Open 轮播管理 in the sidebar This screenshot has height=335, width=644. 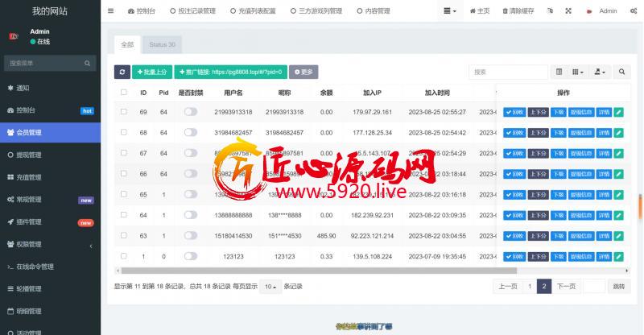50,289
